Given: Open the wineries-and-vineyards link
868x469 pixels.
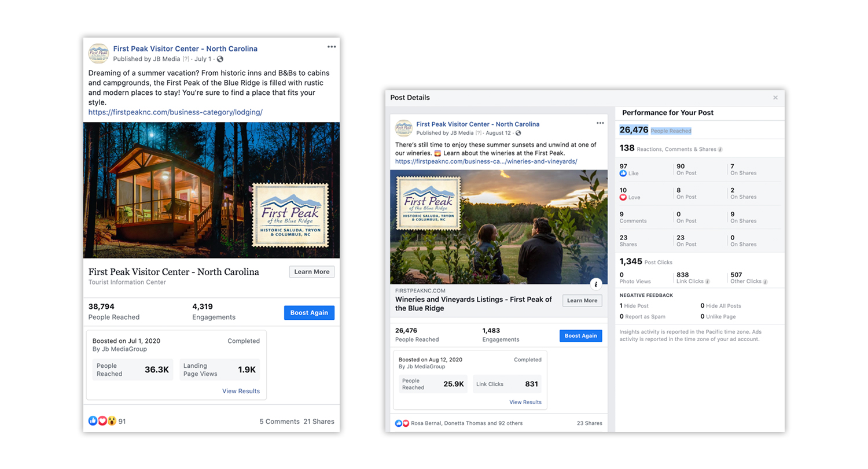Looking at the screenshot, I should tap(486, 161).
